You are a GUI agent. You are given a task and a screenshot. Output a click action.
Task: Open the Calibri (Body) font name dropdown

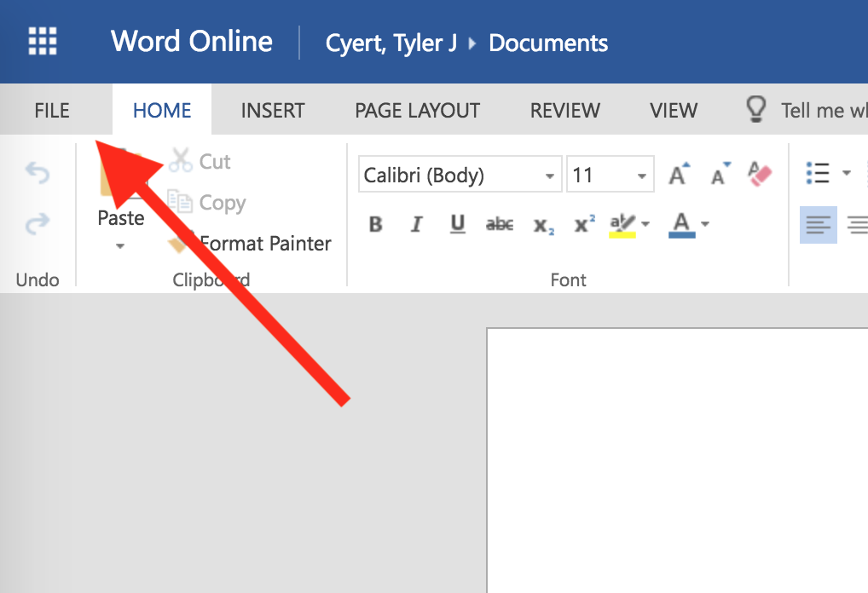(549, 176)
